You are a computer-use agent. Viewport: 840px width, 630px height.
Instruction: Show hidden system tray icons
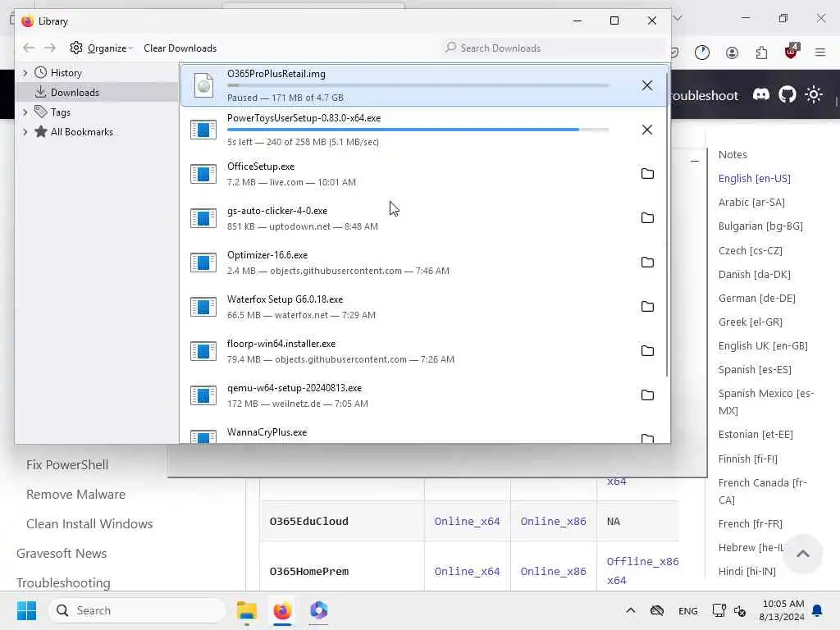pyautogui.click(x=631, y=610)
